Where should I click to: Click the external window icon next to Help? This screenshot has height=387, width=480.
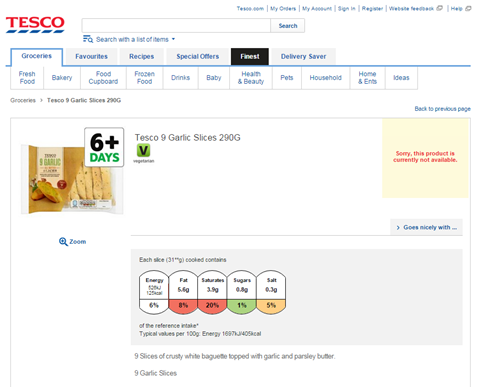pos(468,8)
